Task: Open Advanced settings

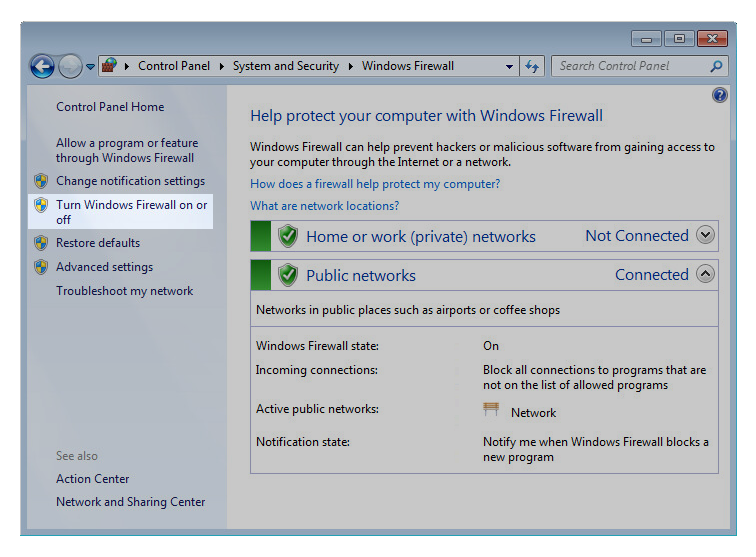Action: [104, 267]
